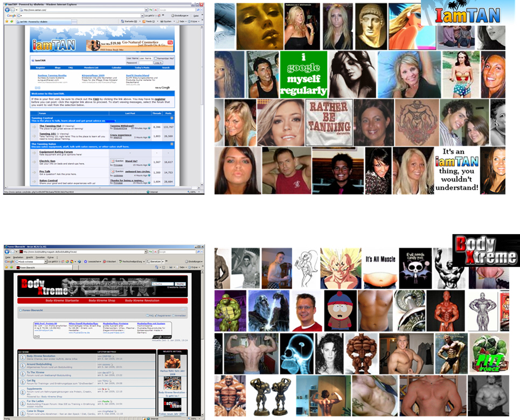Collapse The Tanning Salon category
Viewport: 520px width, 420px height.
172,144
